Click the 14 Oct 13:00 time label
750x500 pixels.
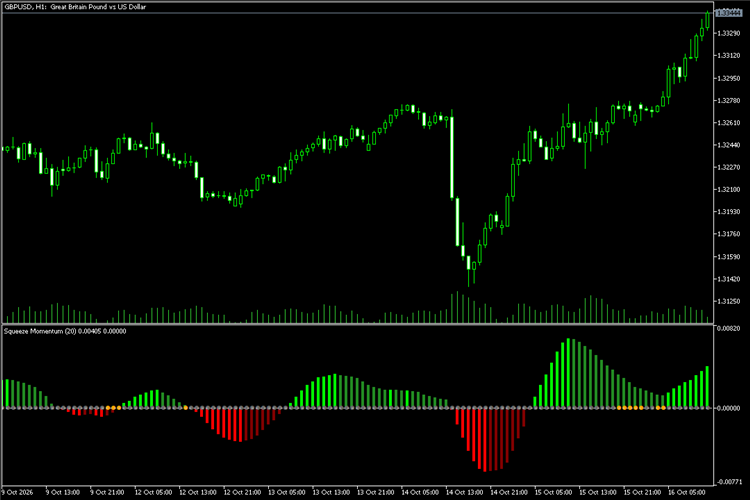[464, 492]
